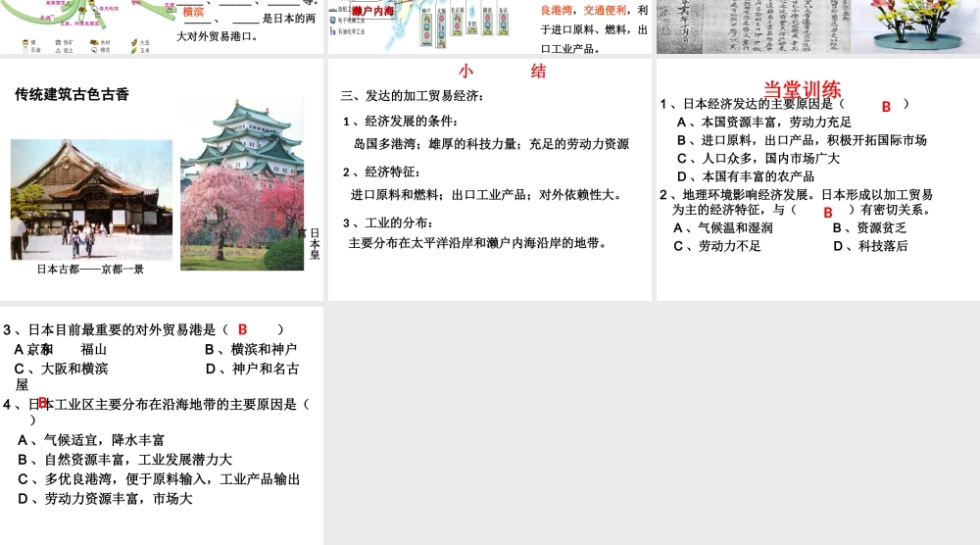The width and height of the screenshot is (980, 545).
Task: Click the subheading 3、工业的分布
Action: click(x=388, y=223)
